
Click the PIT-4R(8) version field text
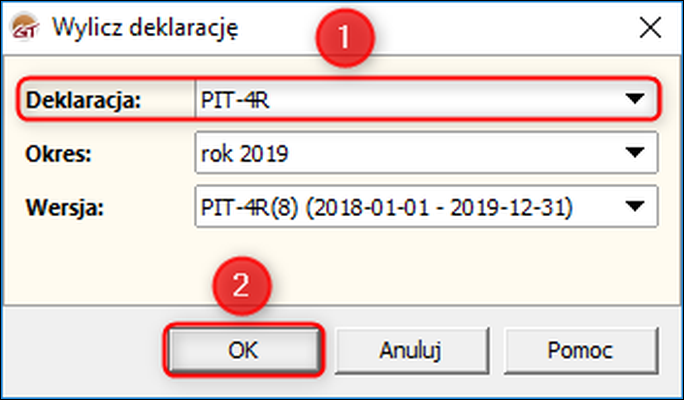pos(386,207)
